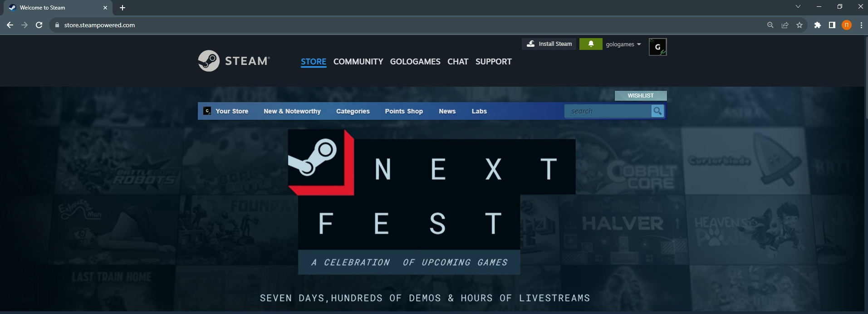Open the tab search chevron in title bar
868x314 pixels.
pos(798,6)
